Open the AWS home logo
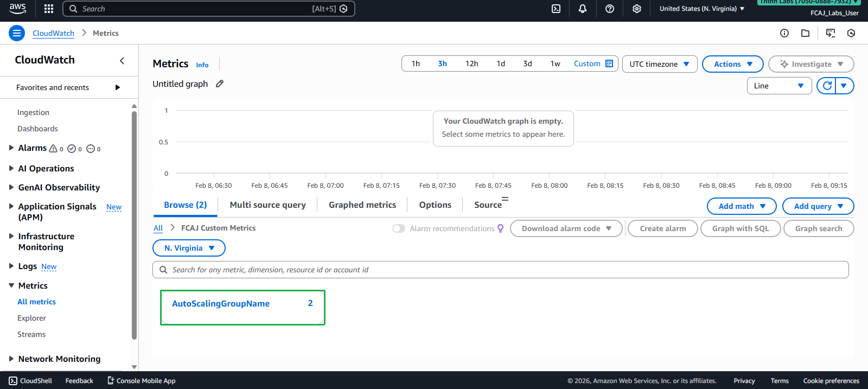 [x=17, y=8]
